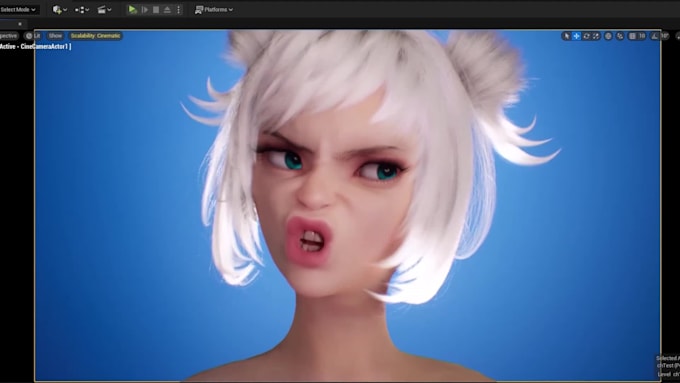Open the viewport Show menu
This screenshot has width=680, height=383.
56,36
